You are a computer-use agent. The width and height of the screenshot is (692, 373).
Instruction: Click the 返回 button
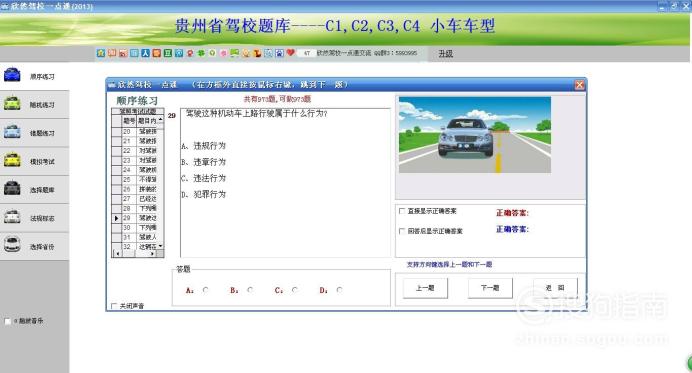tap(555, 288)
